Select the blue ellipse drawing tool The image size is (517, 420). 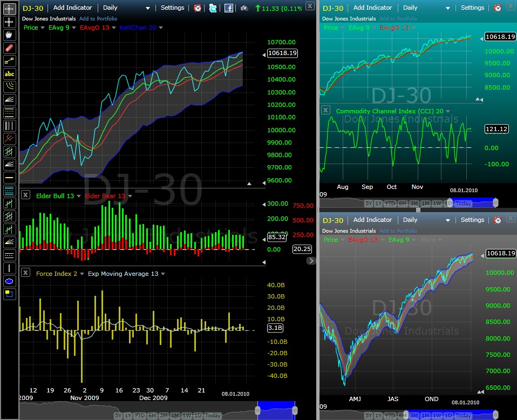(9, 281)
